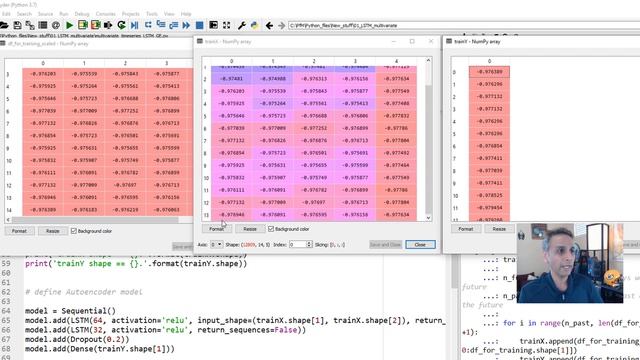Select cell -0.974988 in trainX table

pyautogui.click(x=273, y=79)
